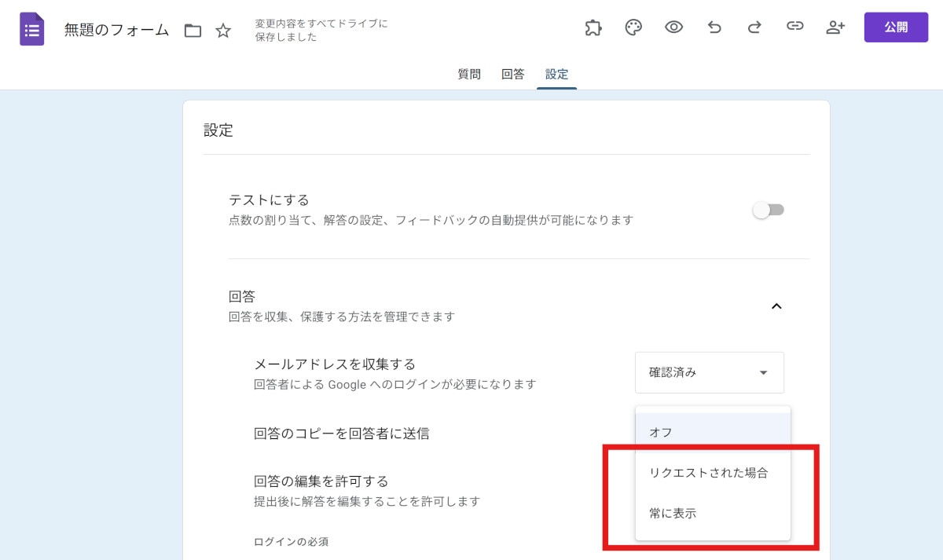Click the 公開 button
Screen dimensions: 943x560
[896, 27]
